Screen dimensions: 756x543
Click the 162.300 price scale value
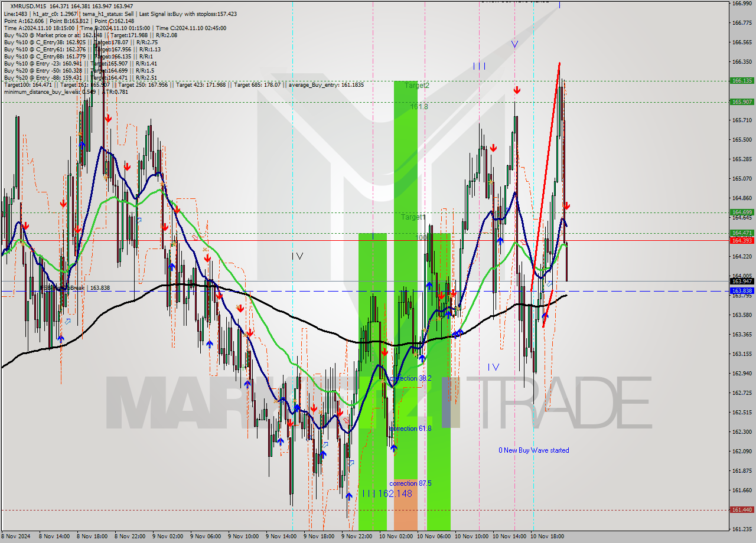click(x=742, y=431)
